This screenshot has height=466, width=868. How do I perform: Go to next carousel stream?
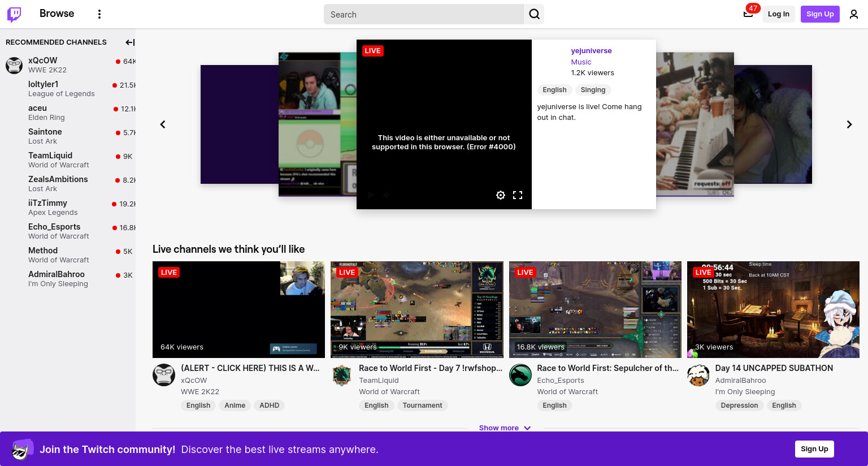pyautogui.click(x=849, y=124)
